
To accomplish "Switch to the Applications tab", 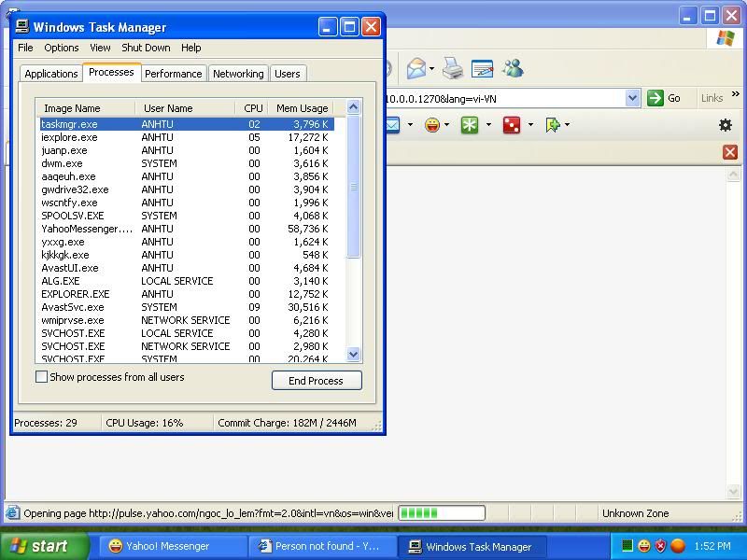I will 51,74.
